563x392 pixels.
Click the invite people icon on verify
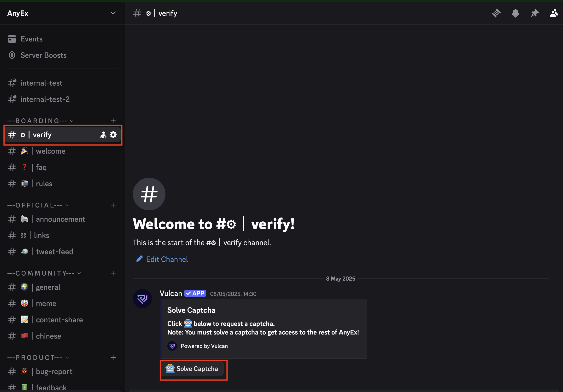[x=104, y=135]
